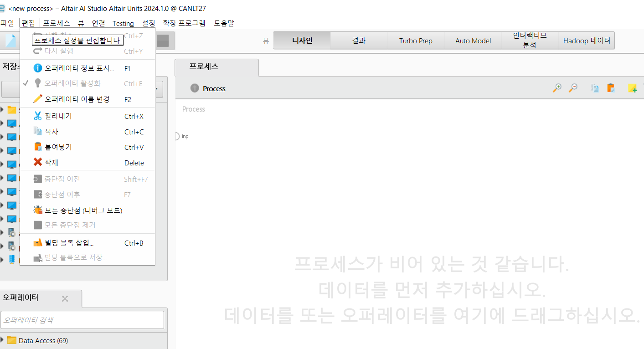
Task: Open the Auto Model view
Action: (x=473, y=41)
